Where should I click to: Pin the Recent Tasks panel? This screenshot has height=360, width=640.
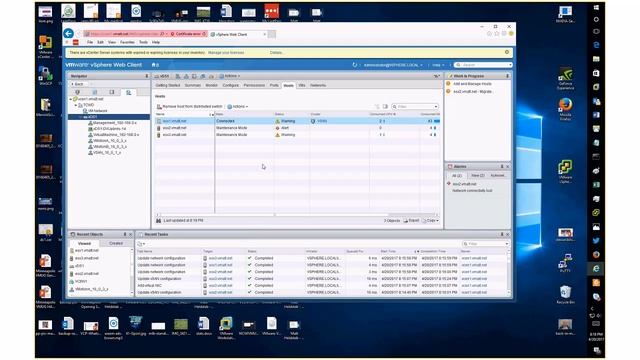coord(502,234)
